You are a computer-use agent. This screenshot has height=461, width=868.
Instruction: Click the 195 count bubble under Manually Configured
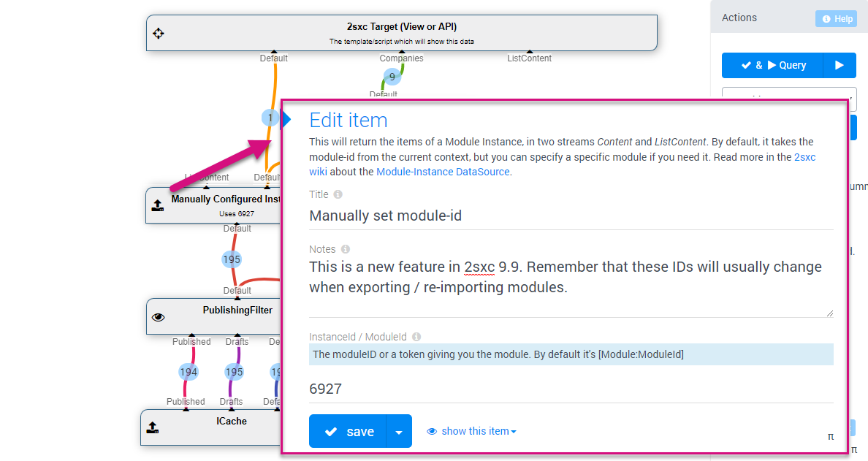[x=232, y=259]
